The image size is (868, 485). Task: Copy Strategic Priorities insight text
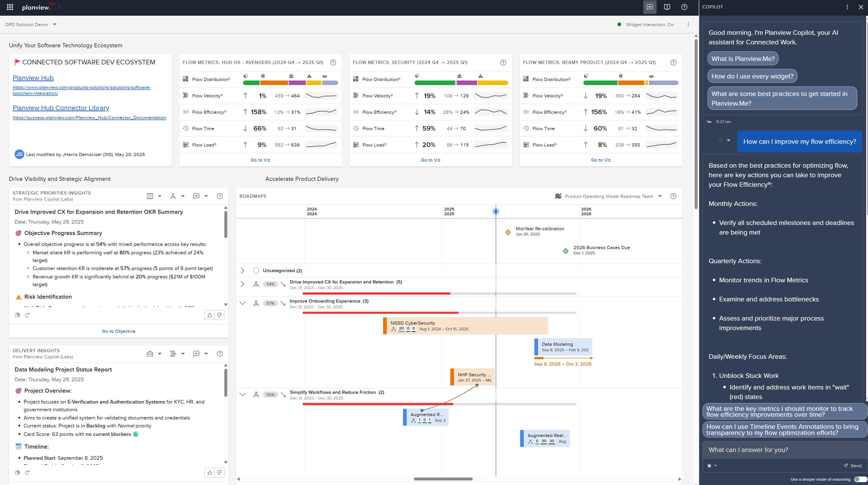[x=18, y=315]
